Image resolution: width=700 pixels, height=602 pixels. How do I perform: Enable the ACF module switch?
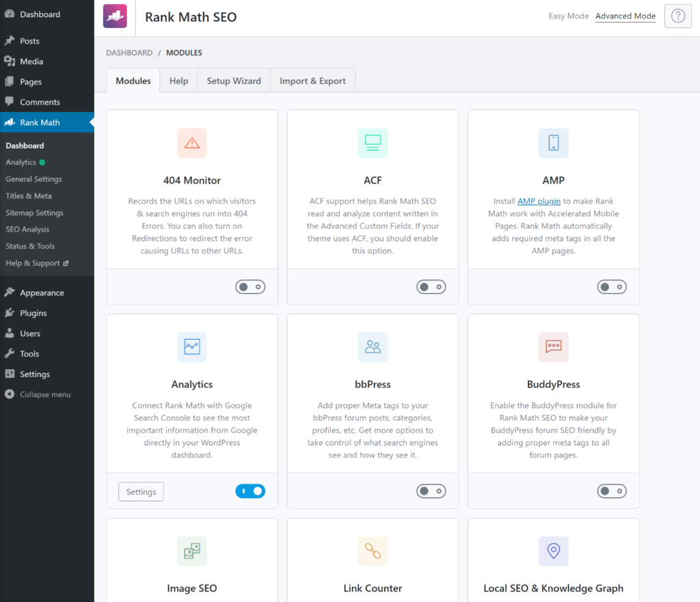pos(431,287)
